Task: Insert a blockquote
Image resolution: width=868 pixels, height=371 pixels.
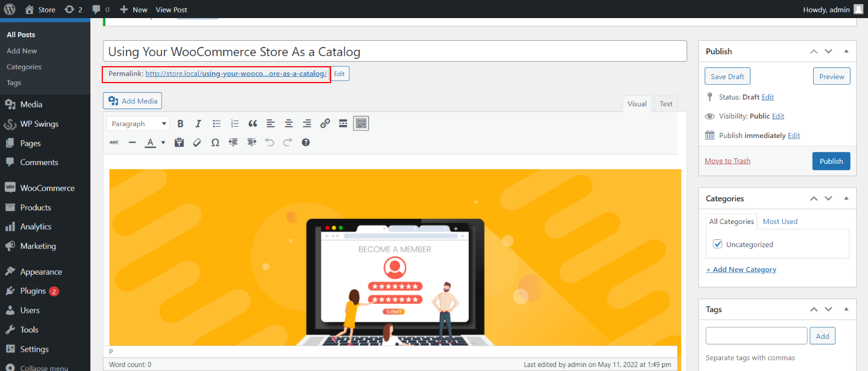Action: (x=253, y=123)
